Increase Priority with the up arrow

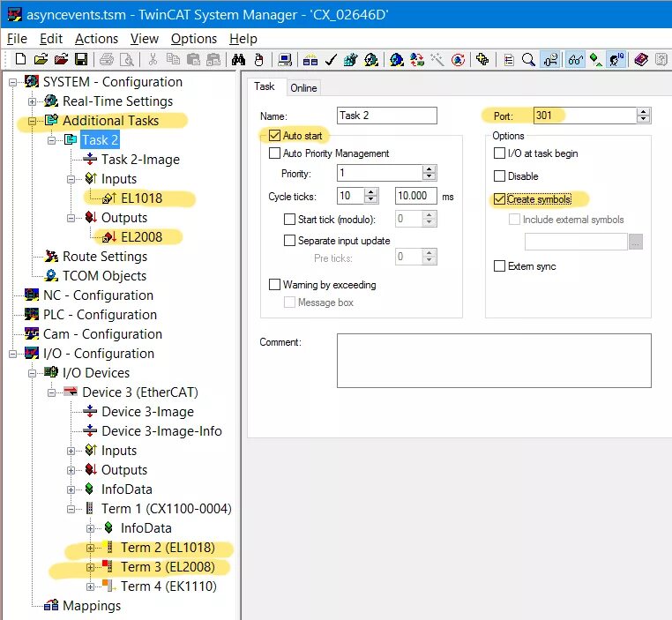click(429, 169)
